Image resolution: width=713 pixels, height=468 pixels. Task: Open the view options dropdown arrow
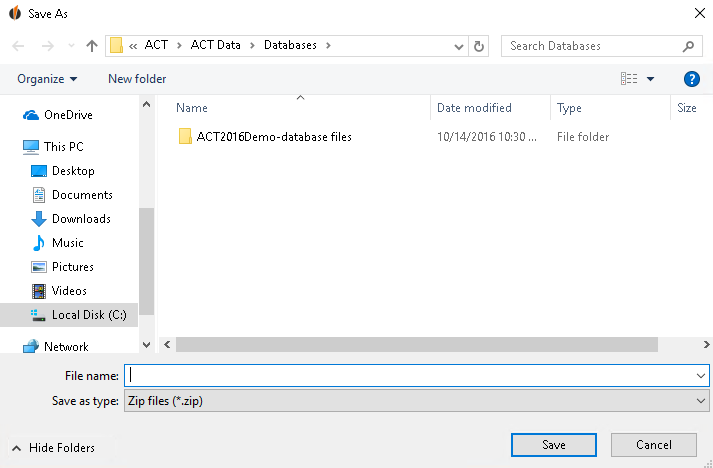click(x=650, y=79)
